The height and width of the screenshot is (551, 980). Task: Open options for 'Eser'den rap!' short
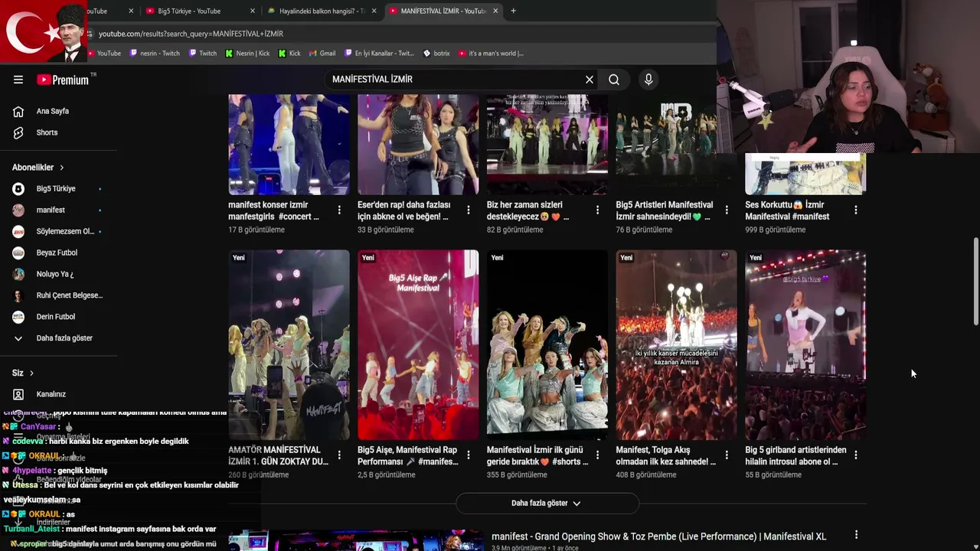(x=469, y=210)
